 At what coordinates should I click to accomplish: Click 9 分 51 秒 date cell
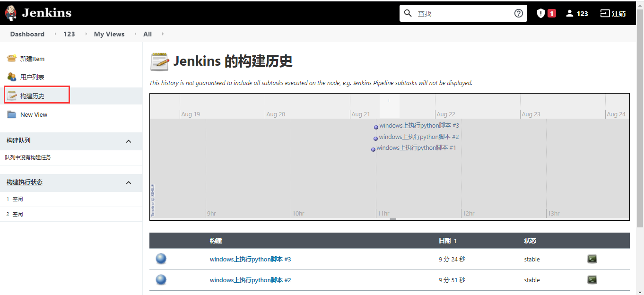point(452,280)
